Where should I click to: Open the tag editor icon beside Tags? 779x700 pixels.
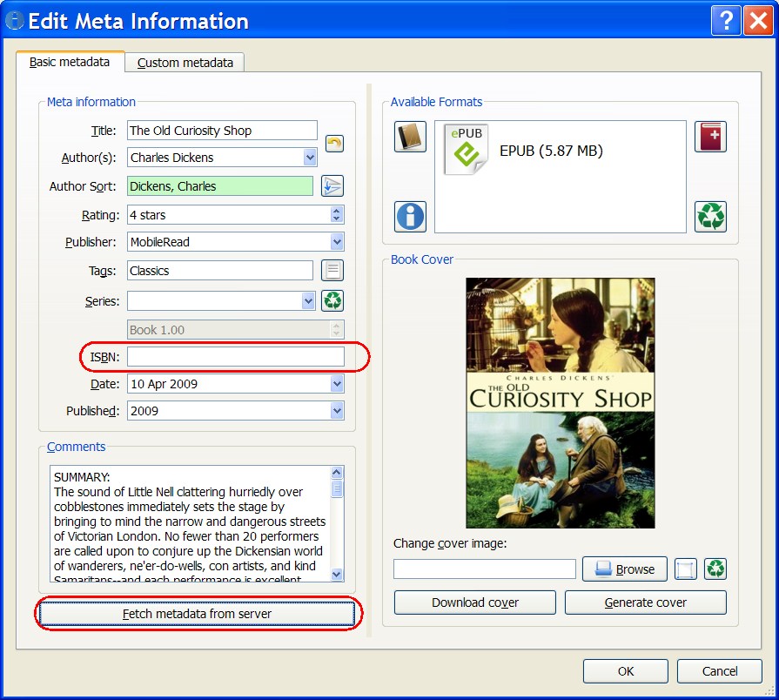click(332, 271)
